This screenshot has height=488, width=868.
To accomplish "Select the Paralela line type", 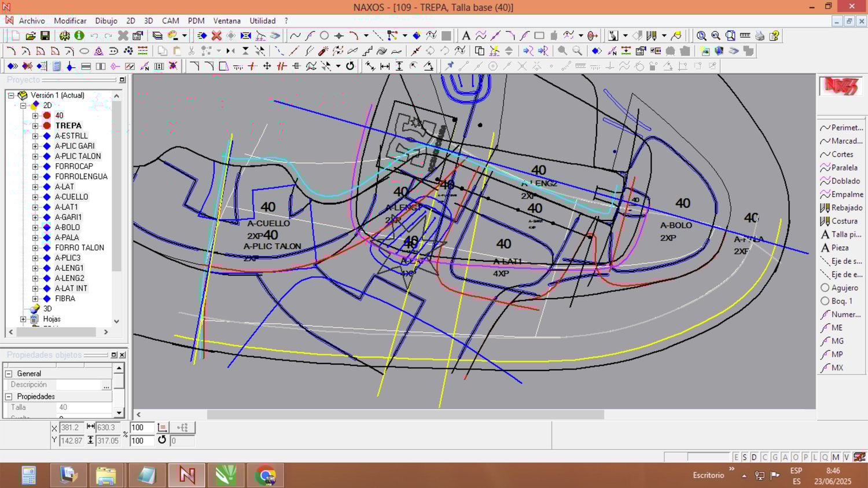I will 839,168.
